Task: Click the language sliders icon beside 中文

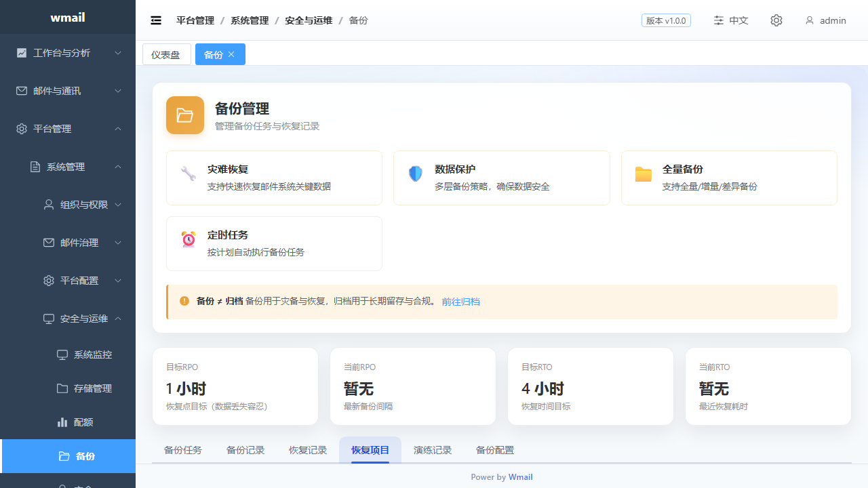Action: 719,20
